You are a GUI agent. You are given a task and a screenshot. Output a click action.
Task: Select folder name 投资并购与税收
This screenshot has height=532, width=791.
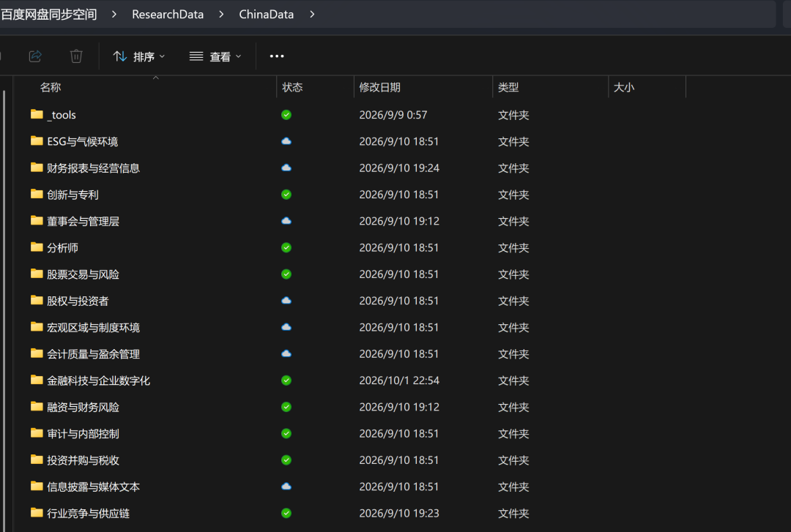tap(83, 460)
